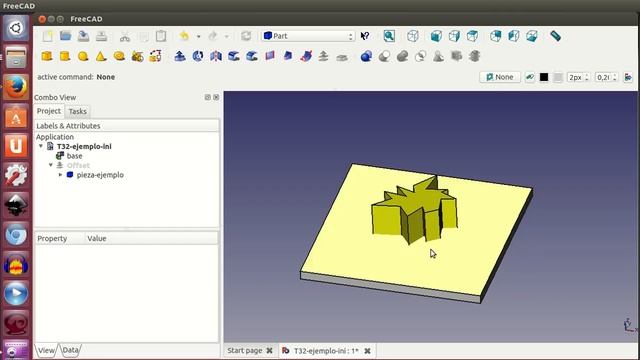This screenshot has width=640, height=360.
Task: Toggle construction mode icon
Action: point(530,77)
